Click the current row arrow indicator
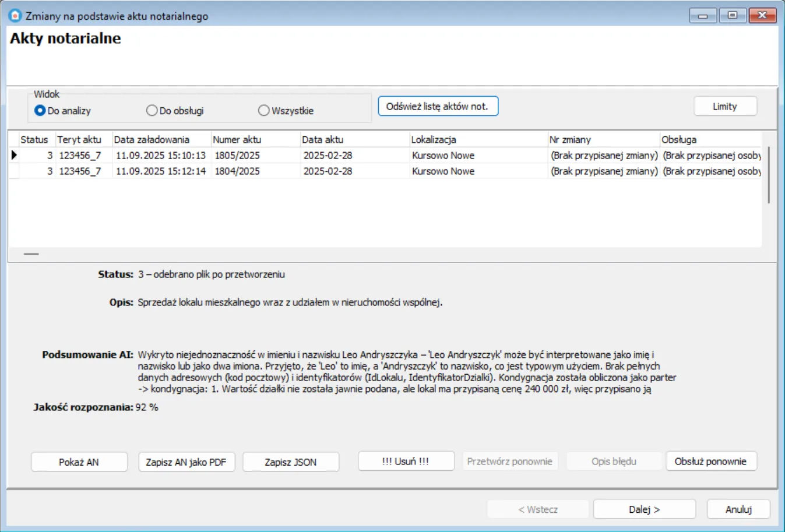Screen dimensions: 785x532 pyautogui.click(x=14, y=156)
